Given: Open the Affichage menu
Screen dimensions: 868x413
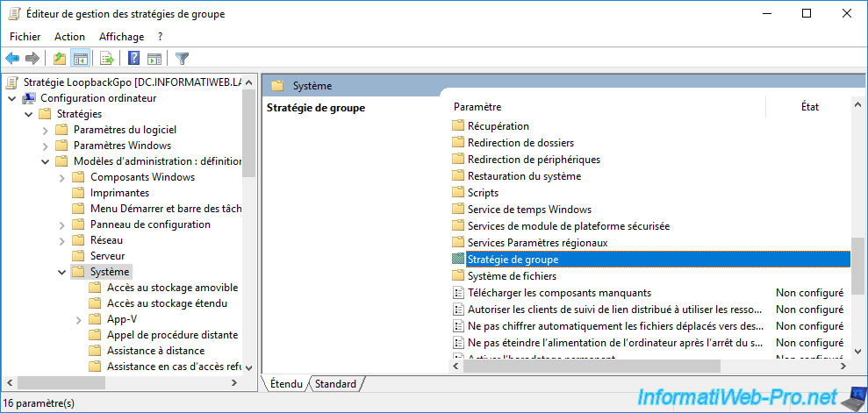Looking at the screenshot, I should 121,37.
